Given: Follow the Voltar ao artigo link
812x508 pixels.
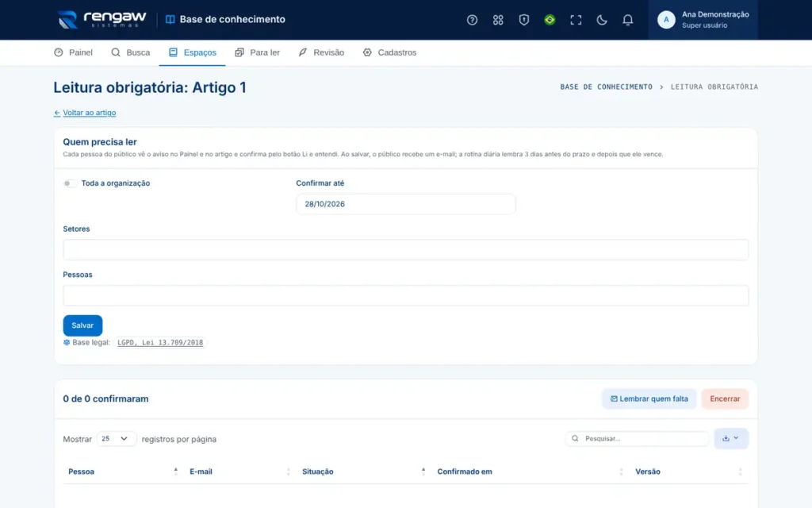Looking at the screenshot, I should (85, 113).
